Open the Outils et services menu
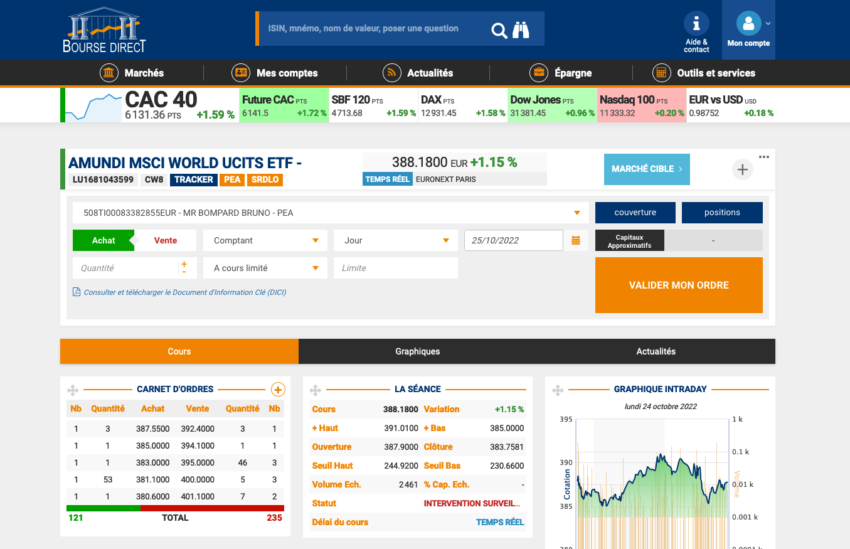The image size is (850, 549). pyautogui.click(x=704, y=73)
